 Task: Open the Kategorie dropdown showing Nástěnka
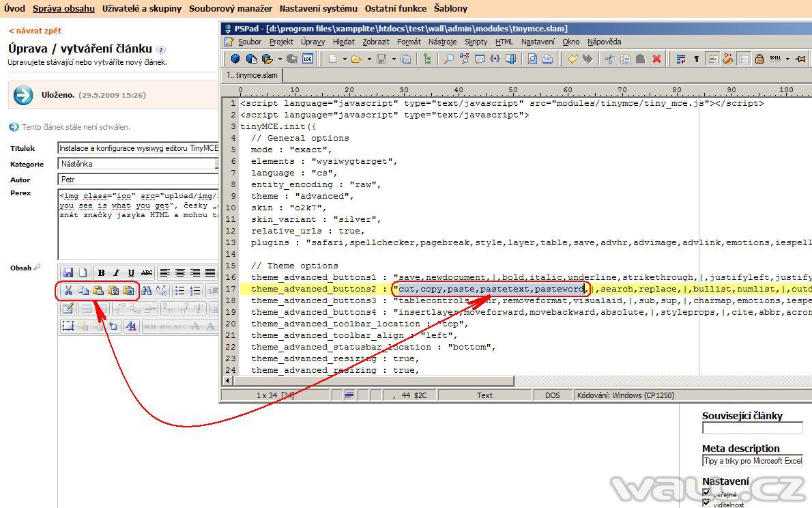click(x=139, y=164)
